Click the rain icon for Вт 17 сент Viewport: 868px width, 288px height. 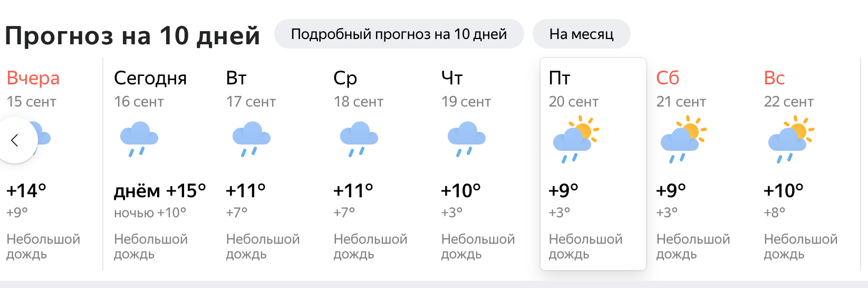252,139
